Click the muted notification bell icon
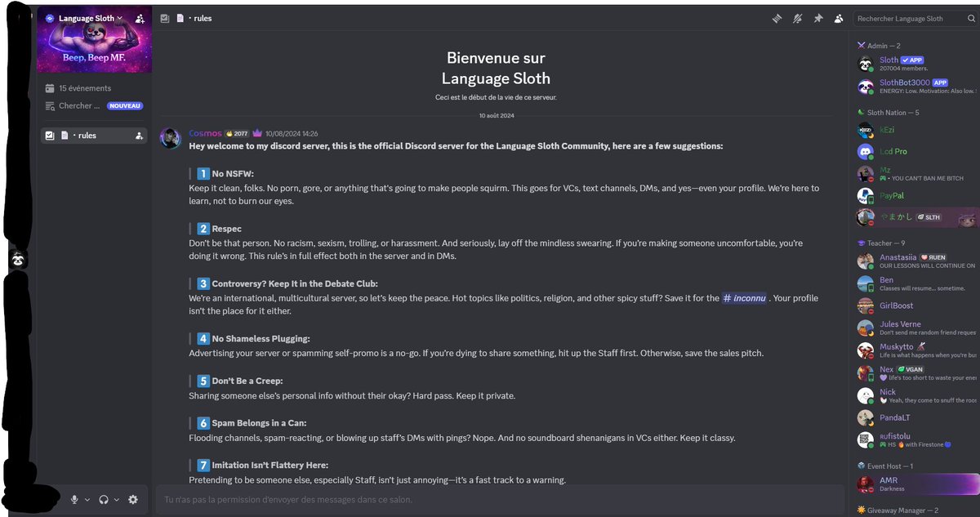The height and width of the screenshot is (517, 980). (x=797, y=19)
